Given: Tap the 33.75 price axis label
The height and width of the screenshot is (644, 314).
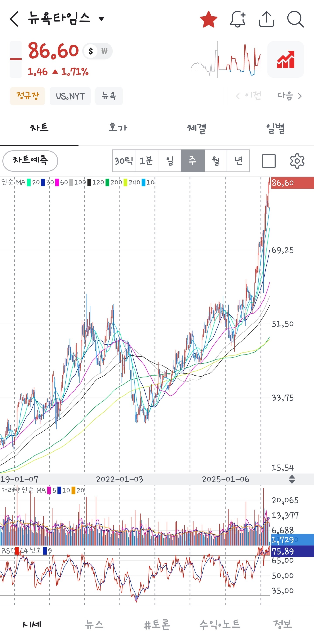Looking at the screenshot, I should 283,398.
